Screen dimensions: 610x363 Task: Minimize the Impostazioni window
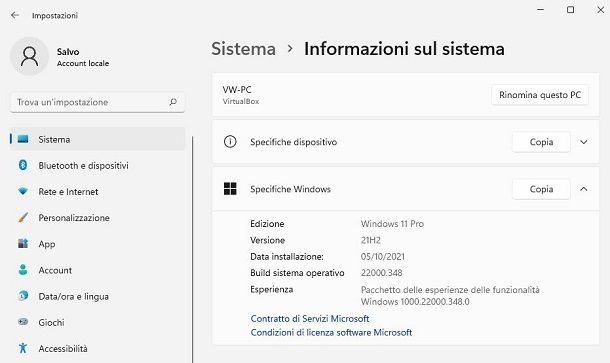(x=541, y=9)
